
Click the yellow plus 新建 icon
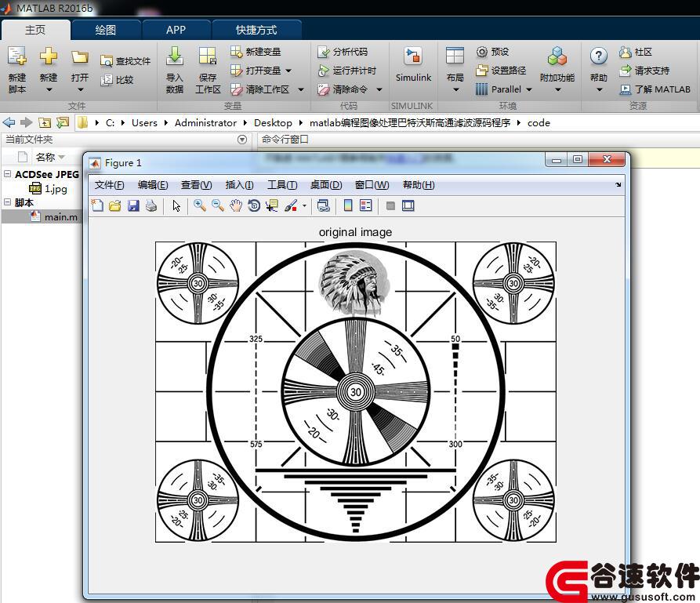coord(49,56)
